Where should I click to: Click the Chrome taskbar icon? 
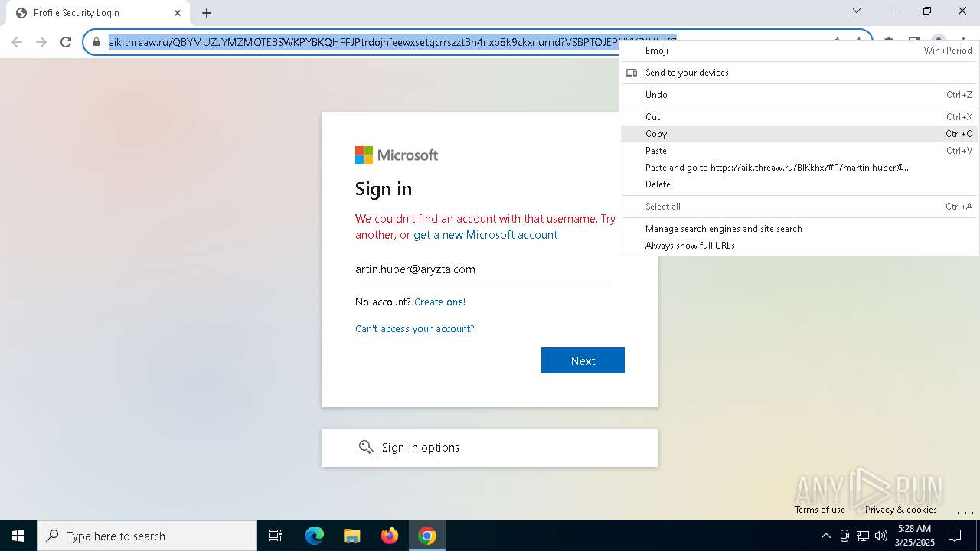[x=427, y=536]
